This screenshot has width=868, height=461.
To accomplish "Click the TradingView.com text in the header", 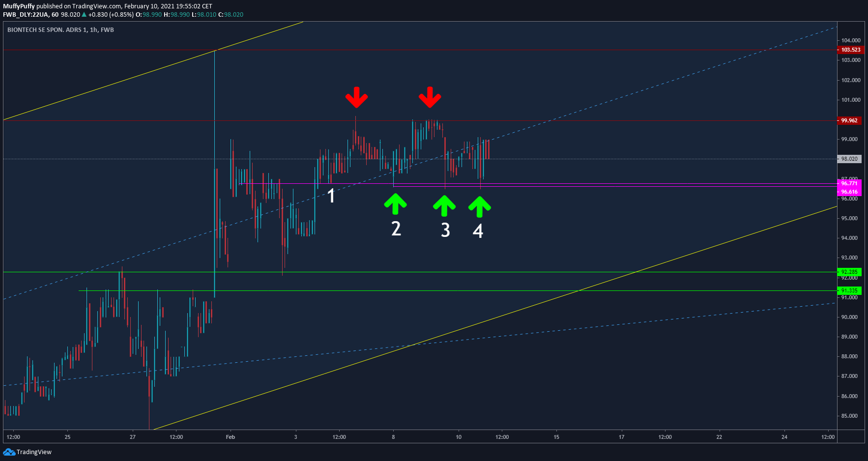I will [x=97, y=6].
